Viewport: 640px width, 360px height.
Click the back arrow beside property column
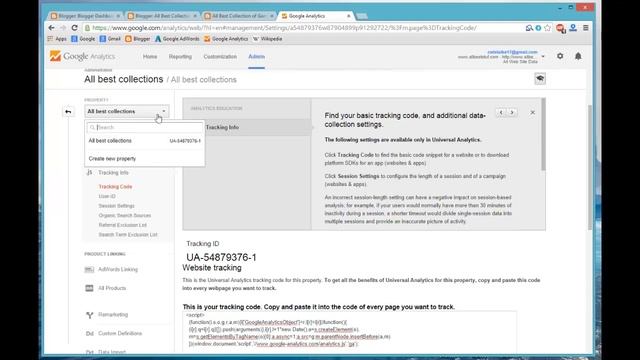point(68,111)
